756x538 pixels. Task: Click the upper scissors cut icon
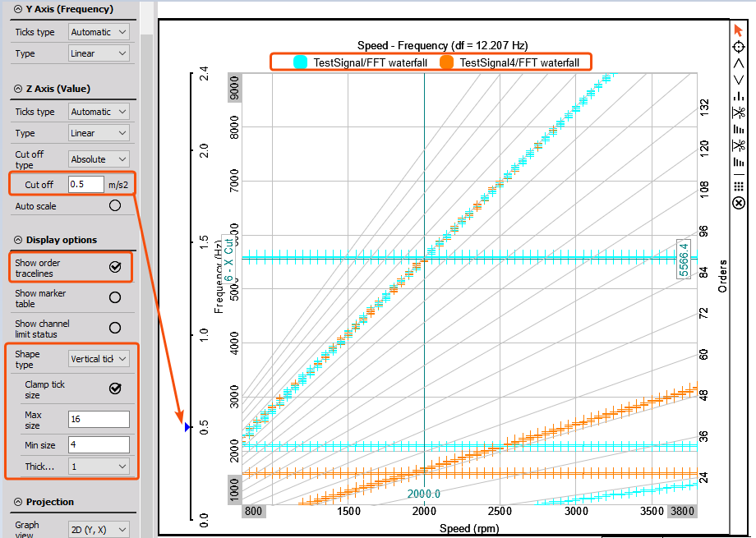[x=739, y=113]
